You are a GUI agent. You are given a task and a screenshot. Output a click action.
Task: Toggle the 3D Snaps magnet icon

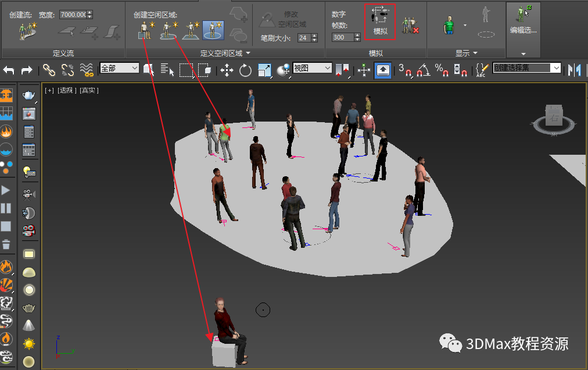pos(404,70)
